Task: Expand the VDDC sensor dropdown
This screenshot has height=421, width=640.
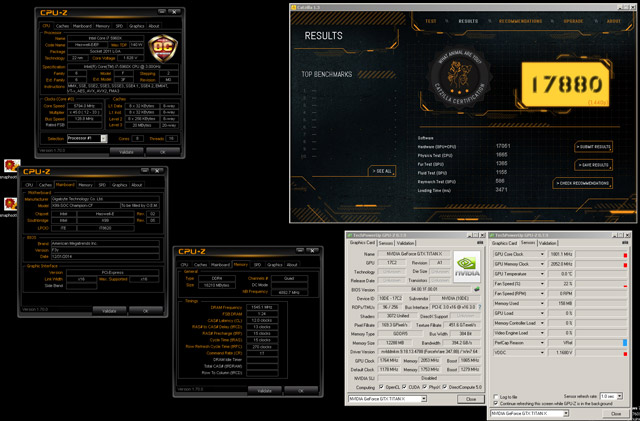Action: (x=542, y=352)
